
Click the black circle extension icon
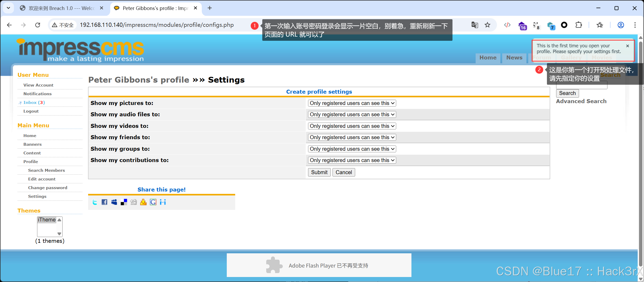pos(564,25)
